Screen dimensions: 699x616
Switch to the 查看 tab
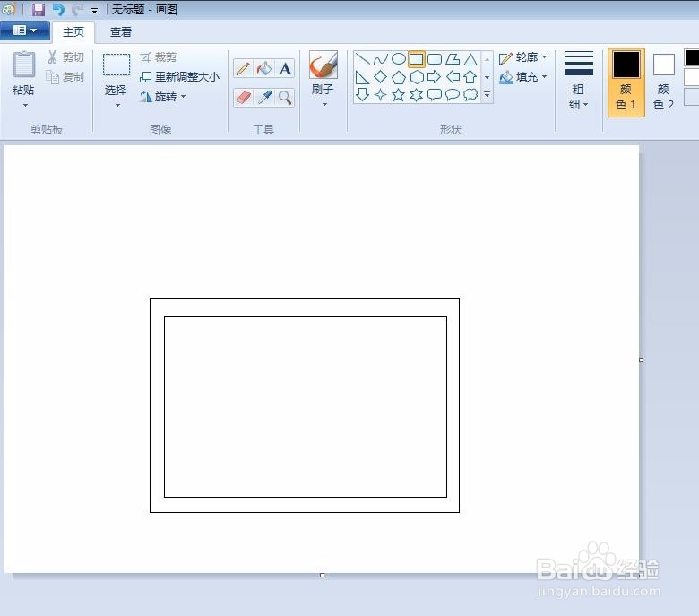121,32
